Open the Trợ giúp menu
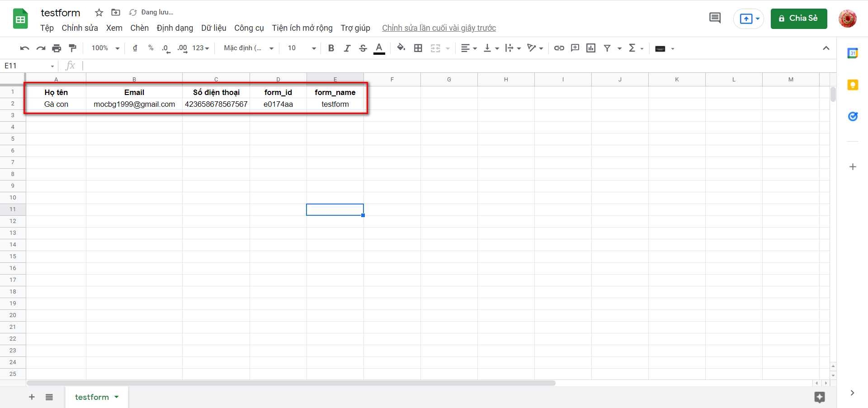The height and width of the screenshot is (408, 868). [x=355, y=28]
